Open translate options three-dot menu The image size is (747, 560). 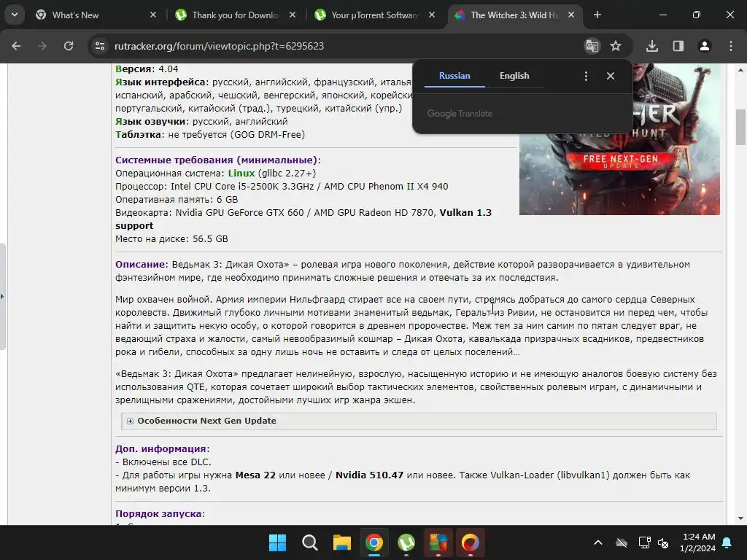click(x=586, y=76)
